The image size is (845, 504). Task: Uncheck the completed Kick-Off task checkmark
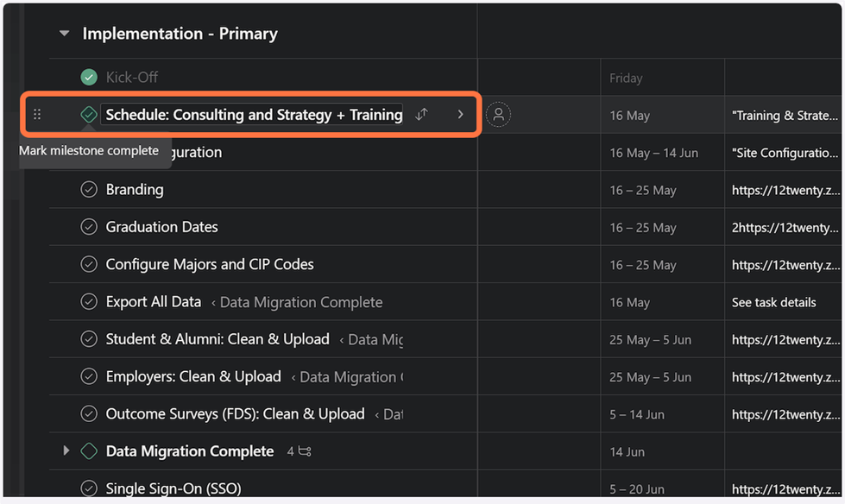point(89,78)
